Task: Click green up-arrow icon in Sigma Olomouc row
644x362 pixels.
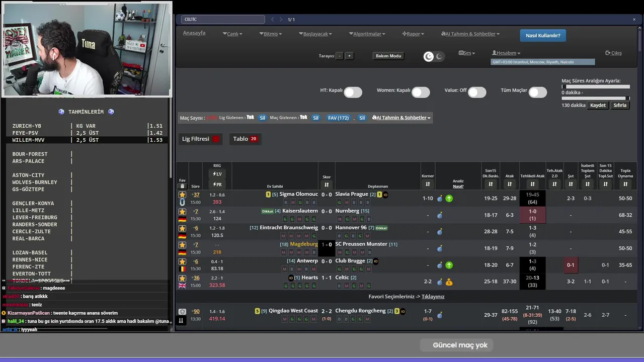Action: point(449,199)
